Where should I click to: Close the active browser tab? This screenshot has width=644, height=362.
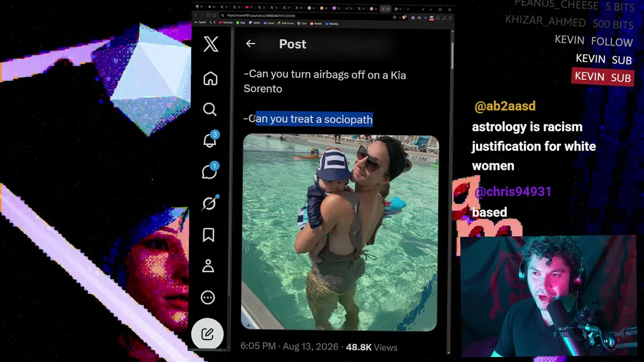tap(388, 9)
